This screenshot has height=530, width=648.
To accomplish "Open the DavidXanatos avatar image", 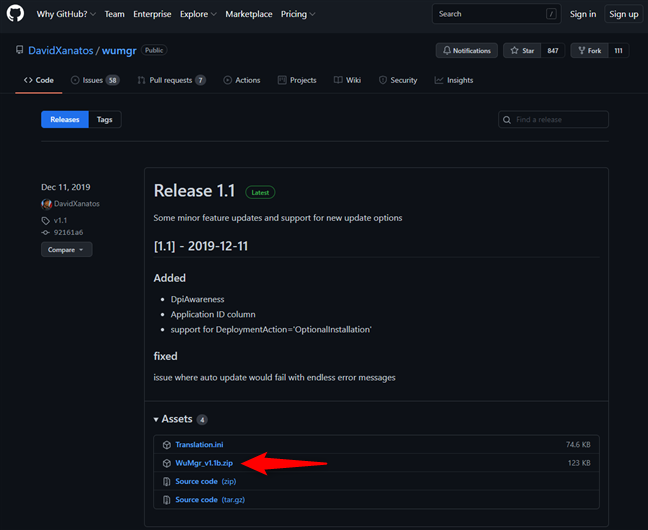I will pos(46,204).
